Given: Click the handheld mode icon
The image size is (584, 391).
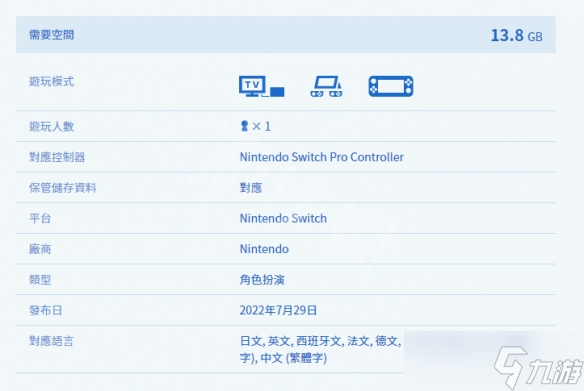Looking at the screenshot, I should [391, 86].
